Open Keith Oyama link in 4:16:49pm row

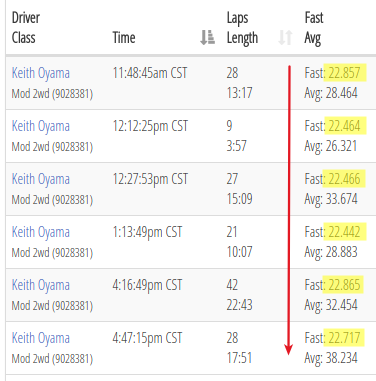tap(41, 285)
